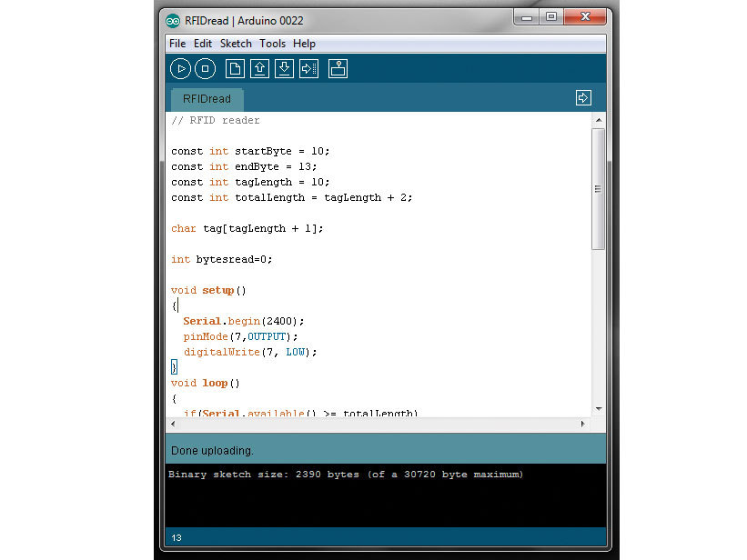The height and width of the screenshot is (560, 747).
Task: Click the 'void setup()' line
Action: pos(208,291)
